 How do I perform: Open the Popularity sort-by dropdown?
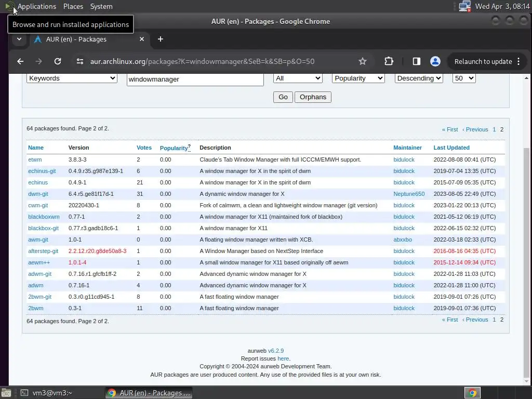click(x=358, y=78)
